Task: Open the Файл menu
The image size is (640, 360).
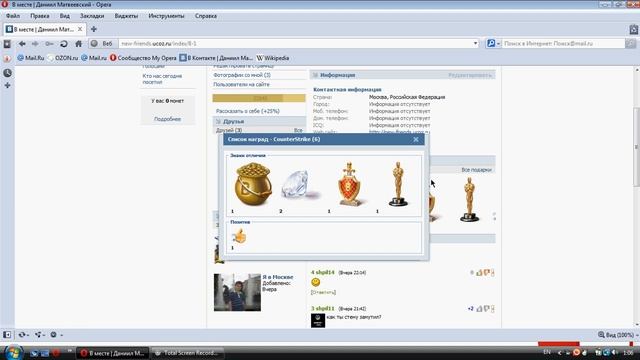Action: click(x=13, y=16)
